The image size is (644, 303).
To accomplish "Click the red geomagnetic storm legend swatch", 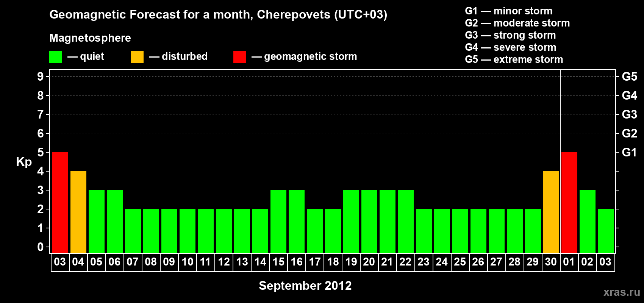I will tap(240, 57).
